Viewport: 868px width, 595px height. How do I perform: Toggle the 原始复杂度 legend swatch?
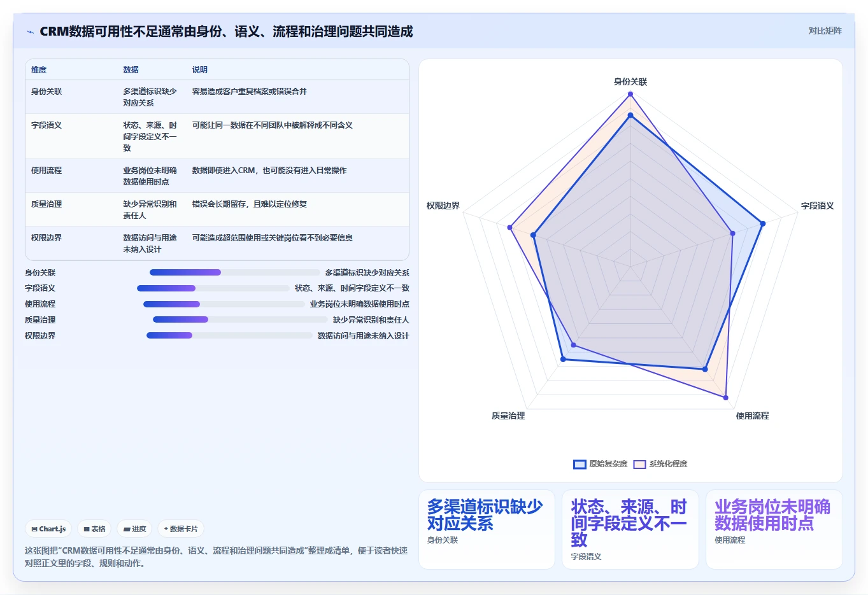[580, 464]
